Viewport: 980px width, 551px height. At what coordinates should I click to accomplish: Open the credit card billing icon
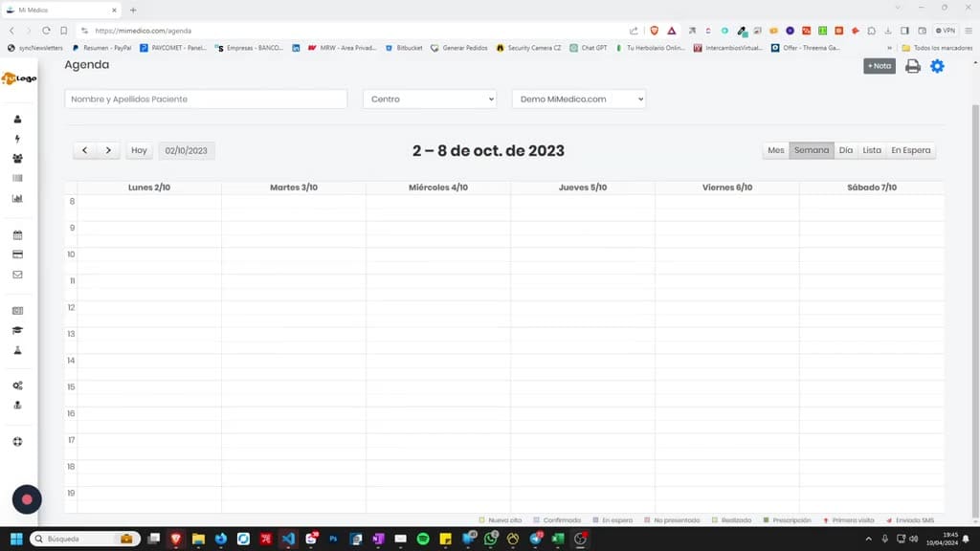point(17,254)
